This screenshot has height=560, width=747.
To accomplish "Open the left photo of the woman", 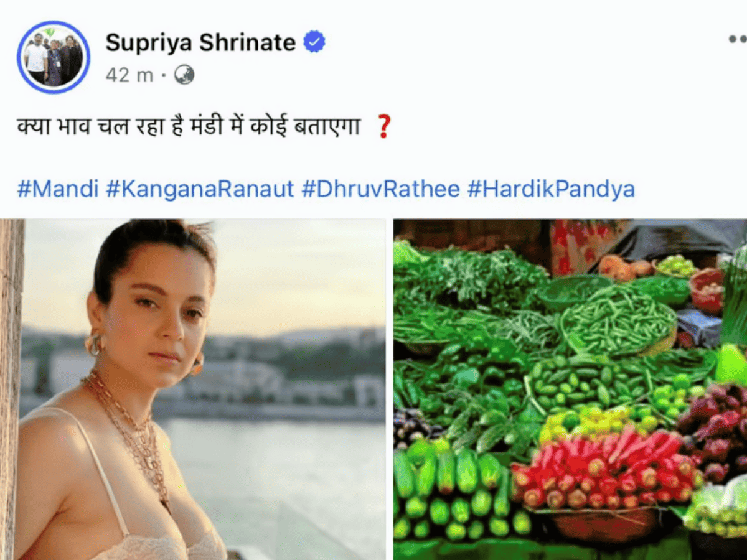I will coord(193,389).
